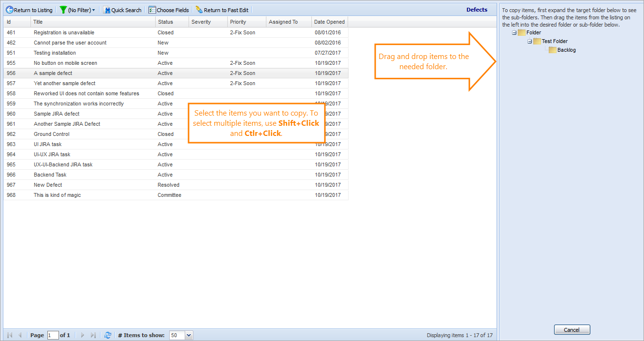This screenshot has width=644, height=341.
Task: Click the refresh listing icon
Action: pos(108,335)
